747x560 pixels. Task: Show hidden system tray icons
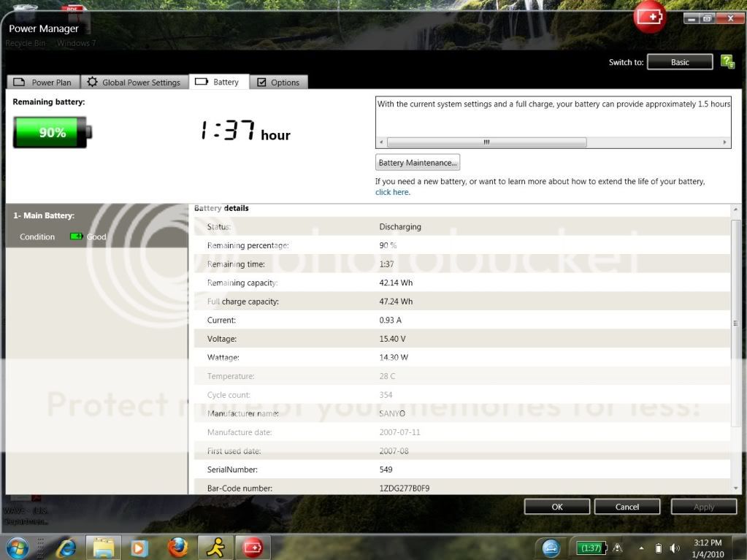point(641,548)
